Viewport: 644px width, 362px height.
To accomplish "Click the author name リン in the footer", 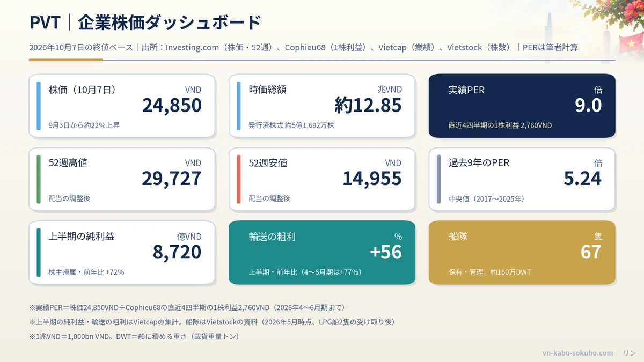I will click(630, 353).
